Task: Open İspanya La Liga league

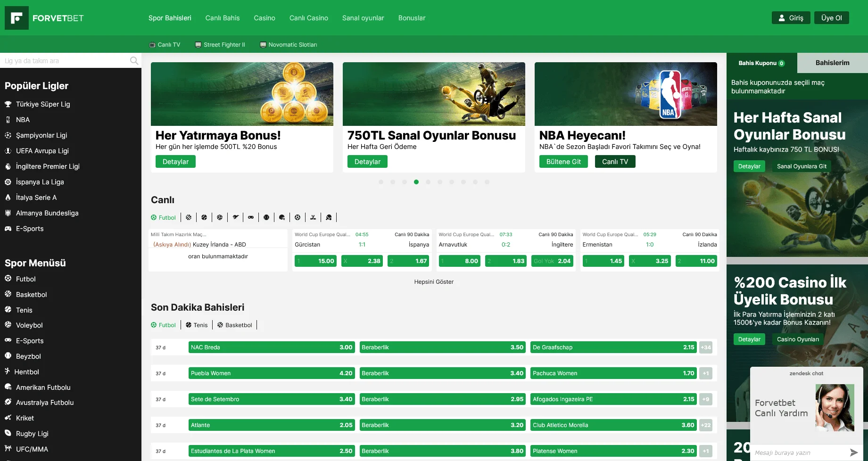Action: [x=40, y=182]
